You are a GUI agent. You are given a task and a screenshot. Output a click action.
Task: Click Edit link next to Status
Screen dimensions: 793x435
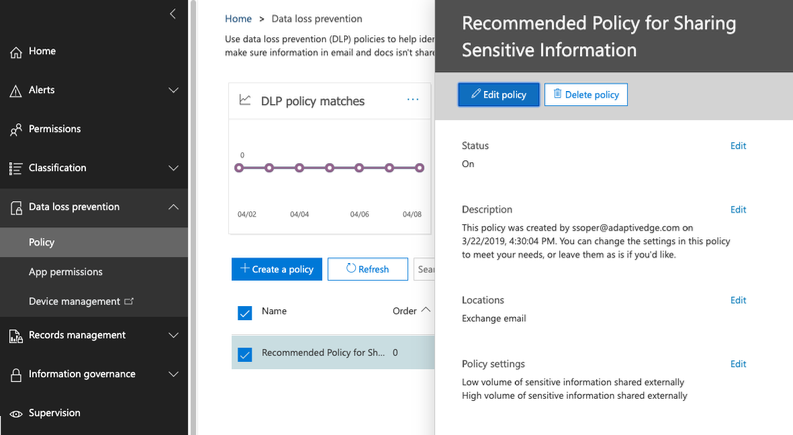[738, 146]
